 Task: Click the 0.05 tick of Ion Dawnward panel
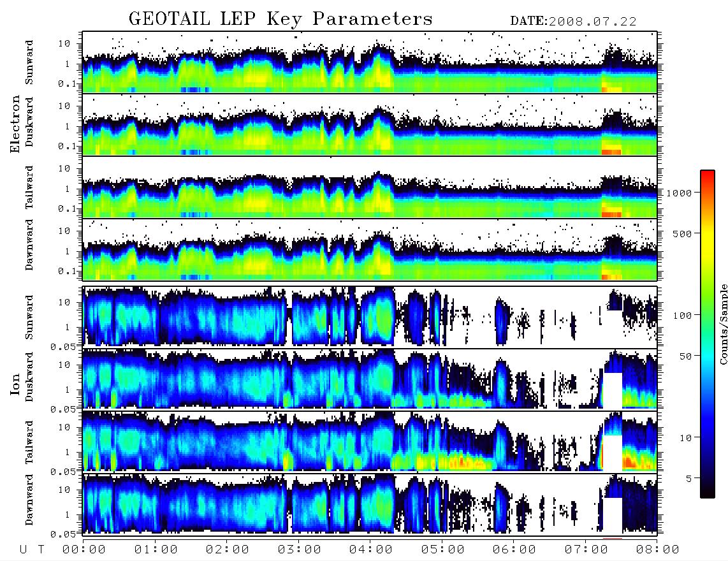[63, 534]
